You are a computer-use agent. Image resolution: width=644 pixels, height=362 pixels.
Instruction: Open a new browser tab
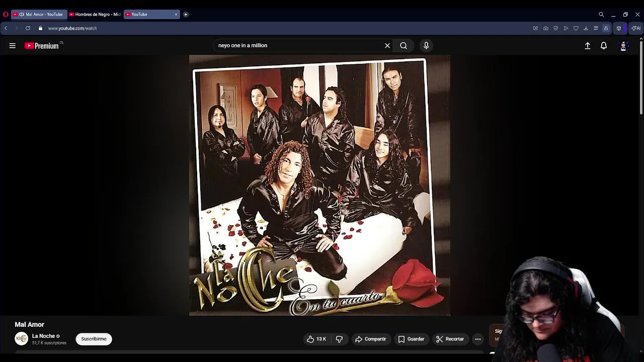coord(186,15)
